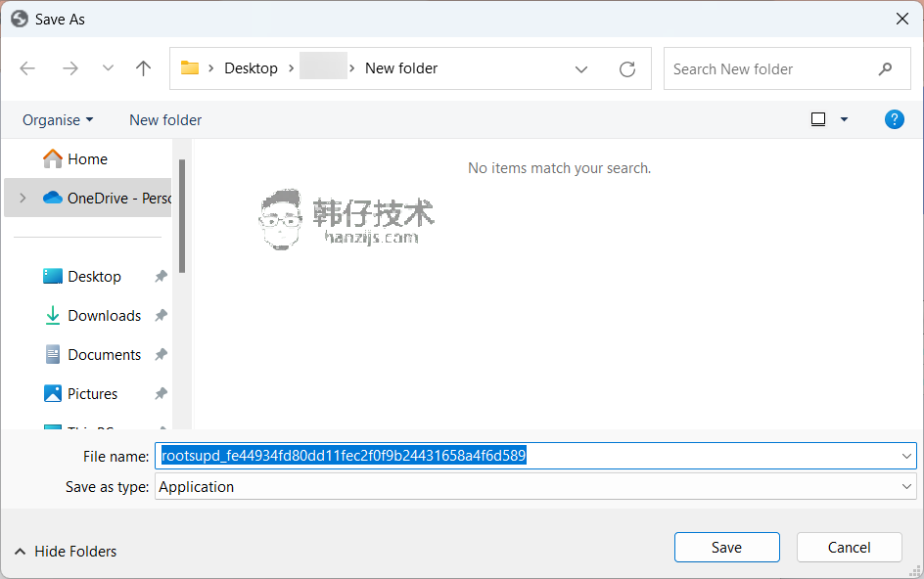Image resolution: width=924 pixels, height=579 pixels.
Task: Open the File name dropdown arrow
Action: (x=906, y=456)
